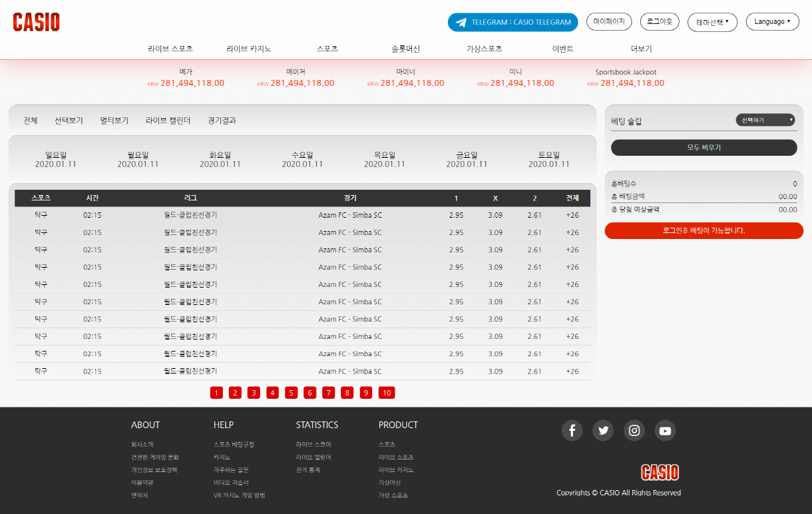Sort by the 스포츠 column header

click(x=41, y=198)
